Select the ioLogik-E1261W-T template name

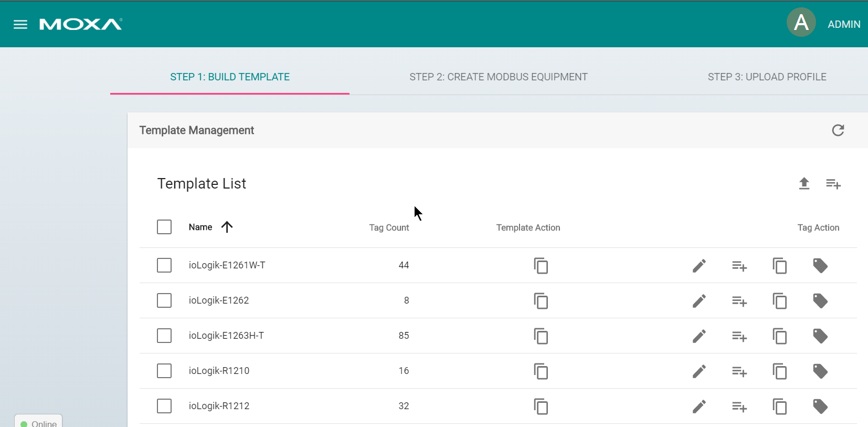click(x=227, y=265)
